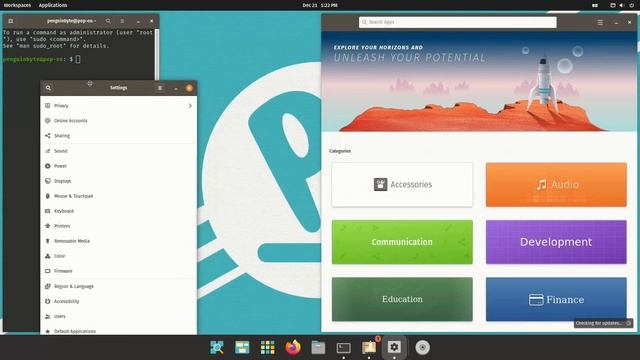Open the Workspaces icon in the dock
Viewport: 640px width, 360px height.
[x=242, y=347]
